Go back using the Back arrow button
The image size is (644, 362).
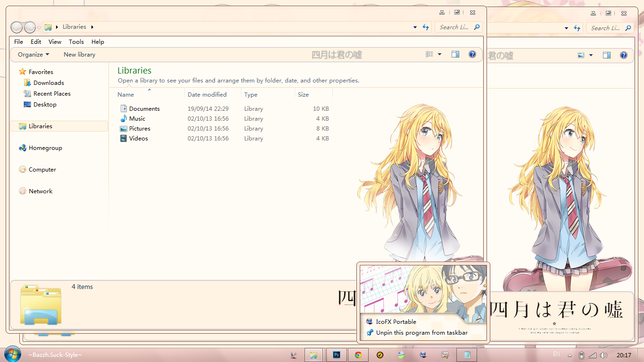coord(17,27)
